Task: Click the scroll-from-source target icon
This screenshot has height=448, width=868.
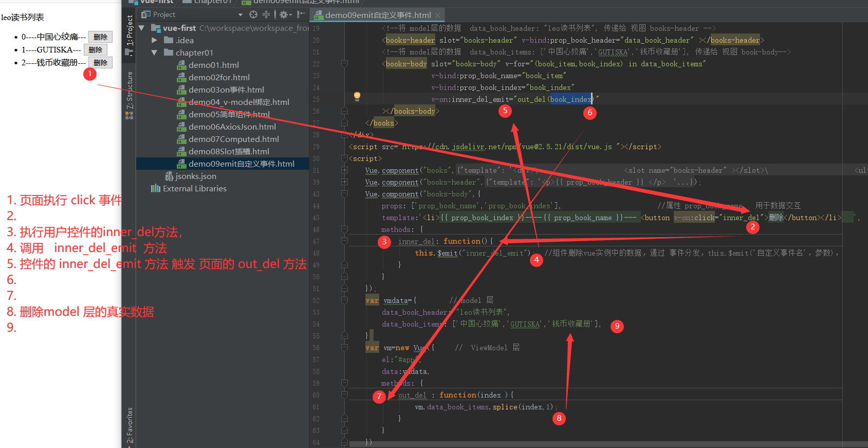Action: click(253, 14)
